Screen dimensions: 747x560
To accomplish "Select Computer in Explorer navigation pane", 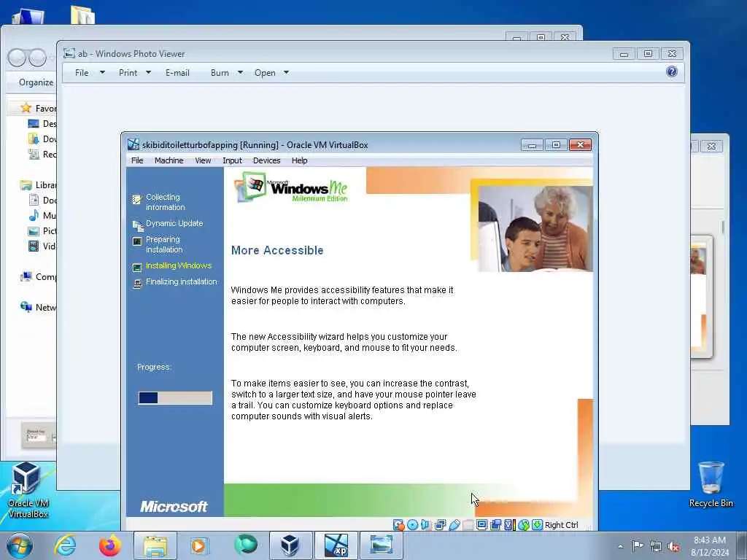I will pos(38,276).
